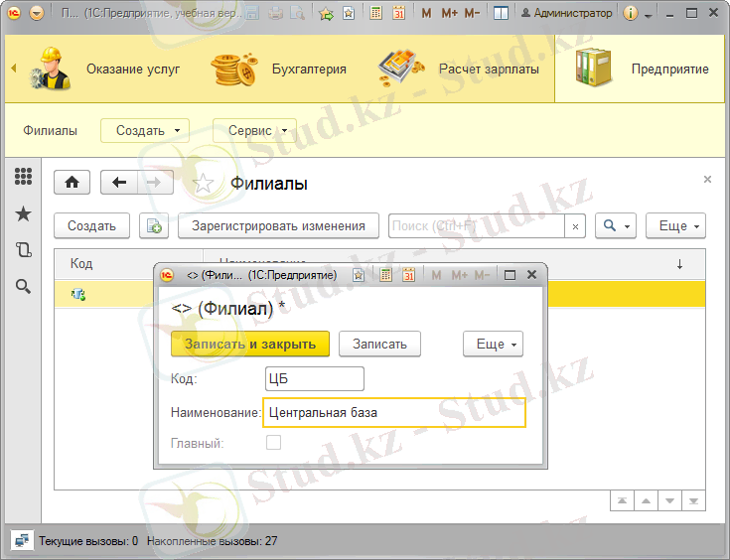The height and width of the screenshot is (560, 730).
Task: Open calendar icon in main title bar
Action: (398, 13)
